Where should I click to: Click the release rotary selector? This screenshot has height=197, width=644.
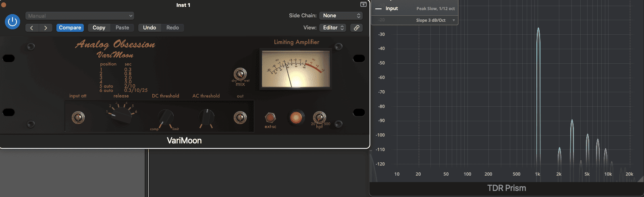121,116
